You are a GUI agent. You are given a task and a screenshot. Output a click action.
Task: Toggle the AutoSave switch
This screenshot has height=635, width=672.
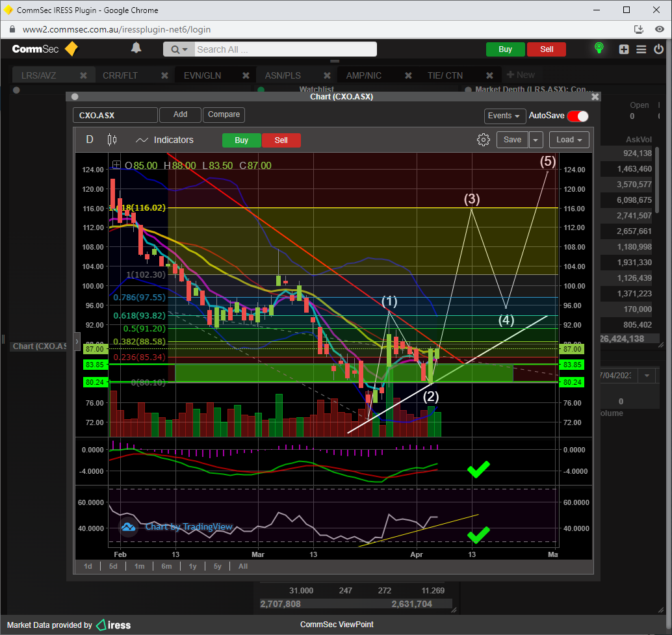coord(577,116)
